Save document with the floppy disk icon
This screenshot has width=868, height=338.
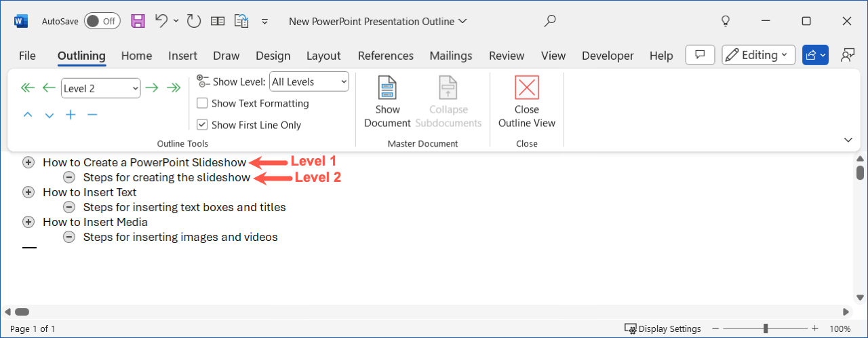tap(138, 21)
